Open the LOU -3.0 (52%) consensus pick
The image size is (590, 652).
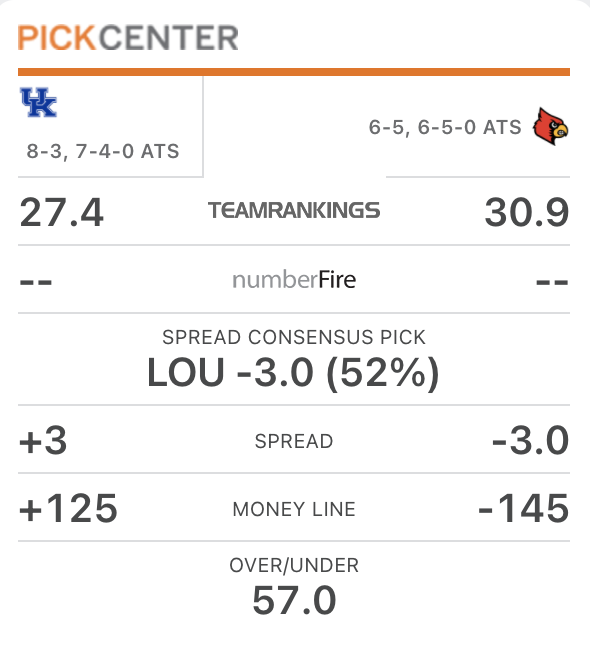[x=294, y=373]
